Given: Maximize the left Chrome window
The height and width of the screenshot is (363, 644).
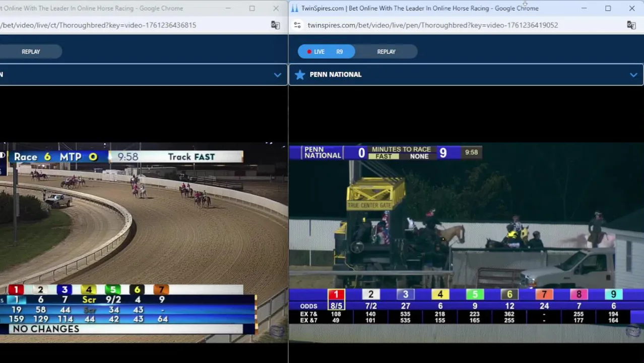Looking at the screenshot, I should pos(252,8).
